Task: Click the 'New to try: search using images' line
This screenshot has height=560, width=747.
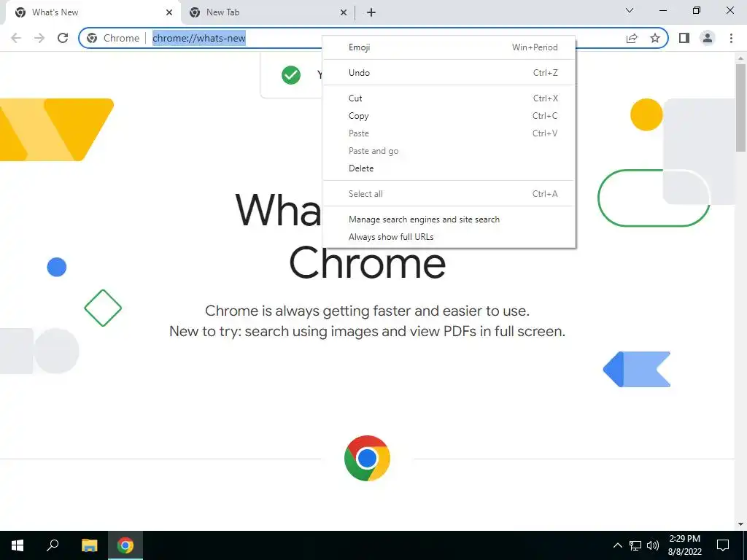Action: [368, 332]
